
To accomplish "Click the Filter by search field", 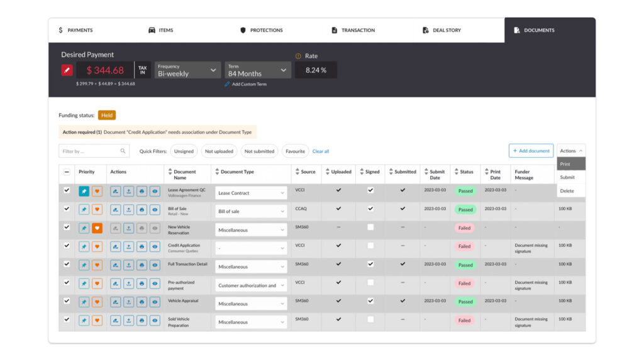I will click(89, 151).
